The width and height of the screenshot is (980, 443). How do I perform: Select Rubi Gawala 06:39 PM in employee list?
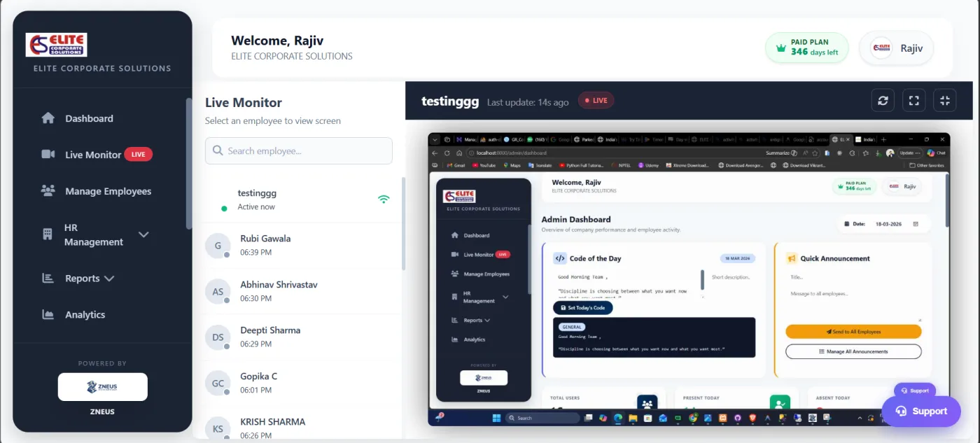[x=302, y=246]
